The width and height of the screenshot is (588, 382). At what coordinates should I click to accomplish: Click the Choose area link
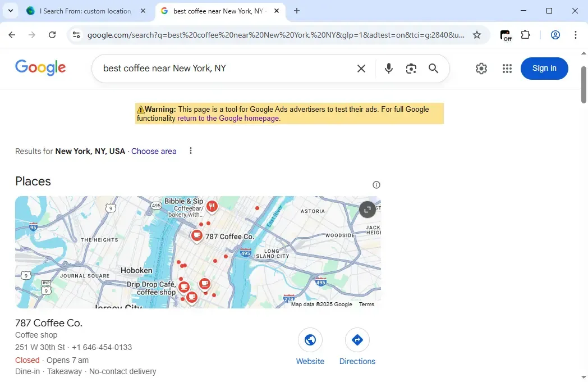point(154,151)
